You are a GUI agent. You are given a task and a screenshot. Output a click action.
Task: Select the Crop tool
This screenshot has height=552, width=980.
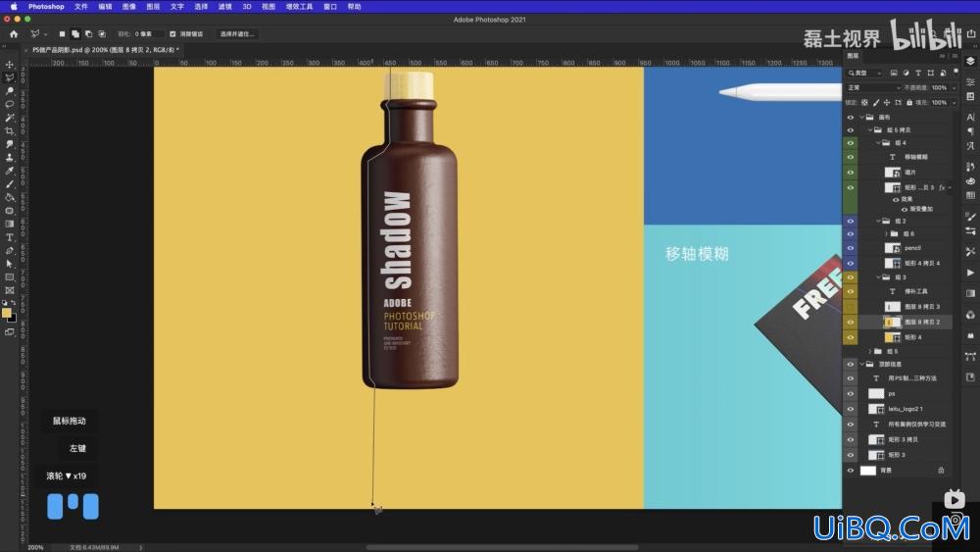coord(10,130)
